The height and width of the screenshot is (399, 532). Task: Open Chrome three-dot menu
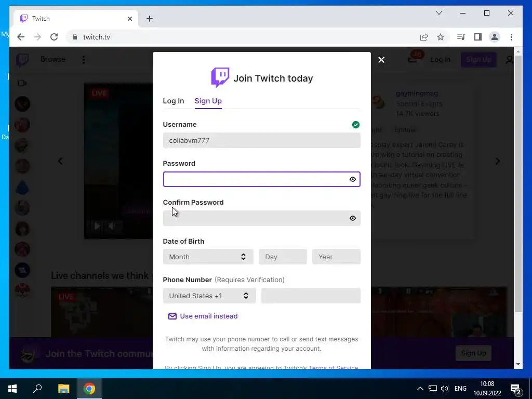511,37
